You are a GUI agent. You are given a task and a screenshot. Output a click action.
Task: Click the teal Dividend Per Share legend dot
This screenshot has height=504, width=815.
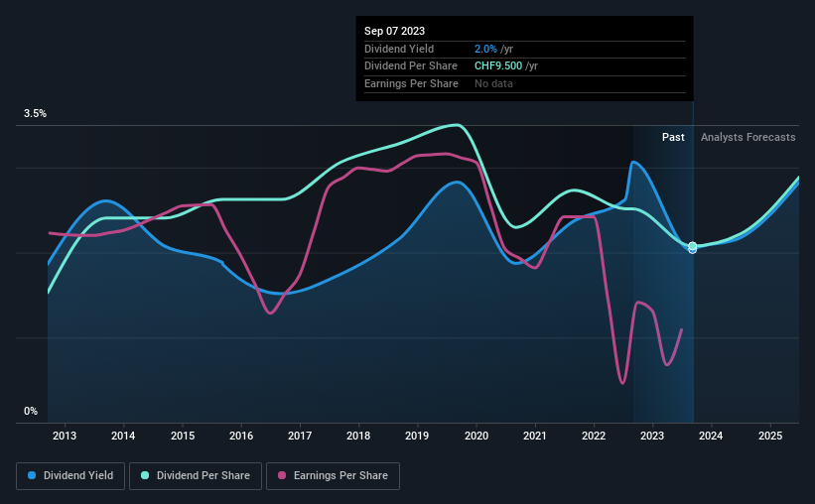tap(145, 475)
